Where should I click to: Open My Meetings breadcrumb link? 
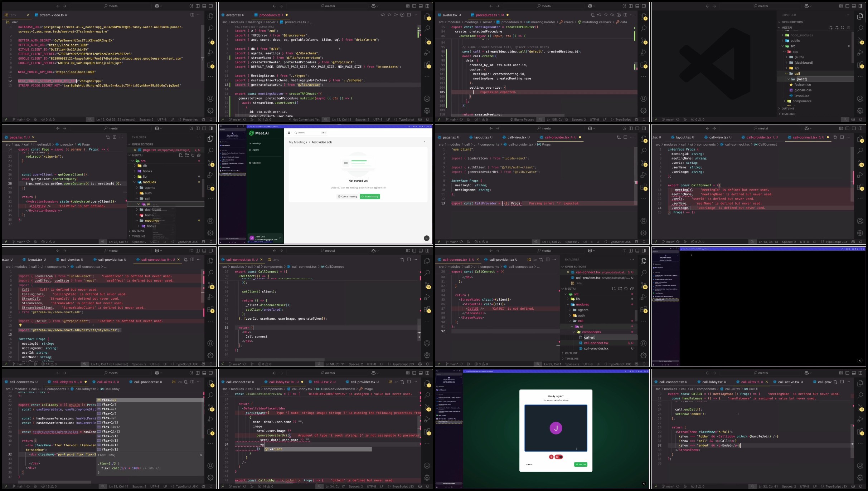coord(298,142)
